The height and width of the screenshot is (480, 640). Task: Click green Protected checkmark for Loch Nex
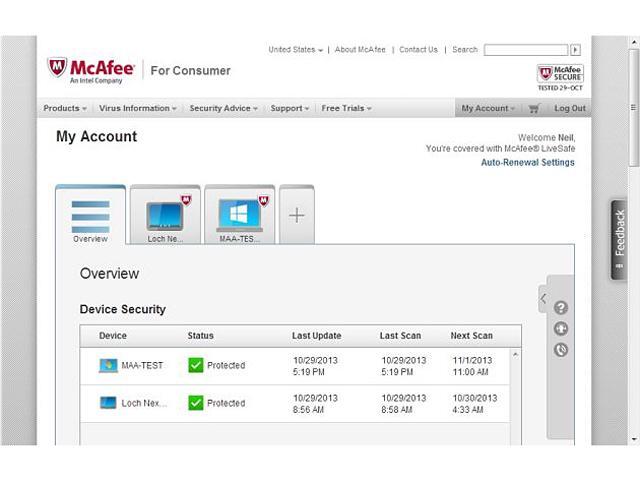(x=196, y=403)
